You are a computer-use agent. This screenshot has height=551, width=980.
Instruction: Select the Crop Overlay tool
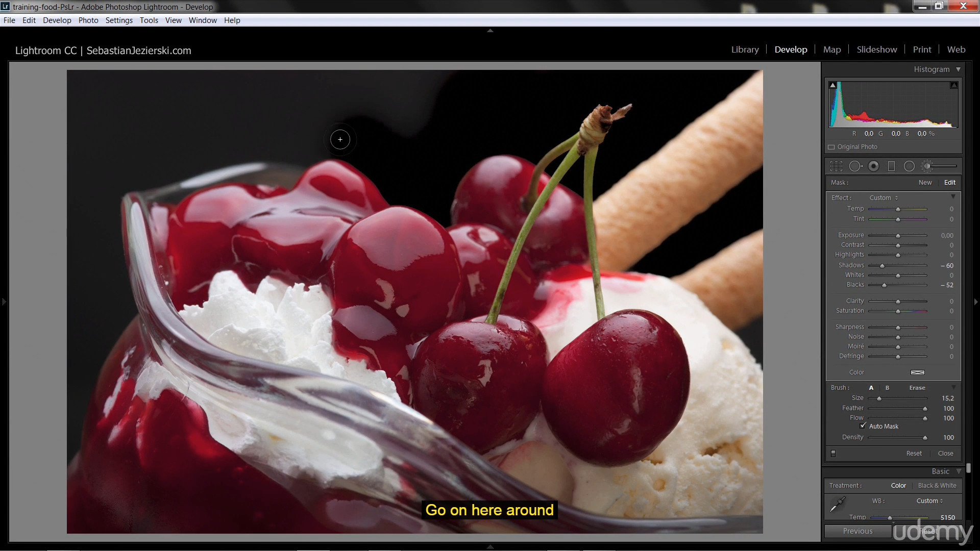[836, 166]
